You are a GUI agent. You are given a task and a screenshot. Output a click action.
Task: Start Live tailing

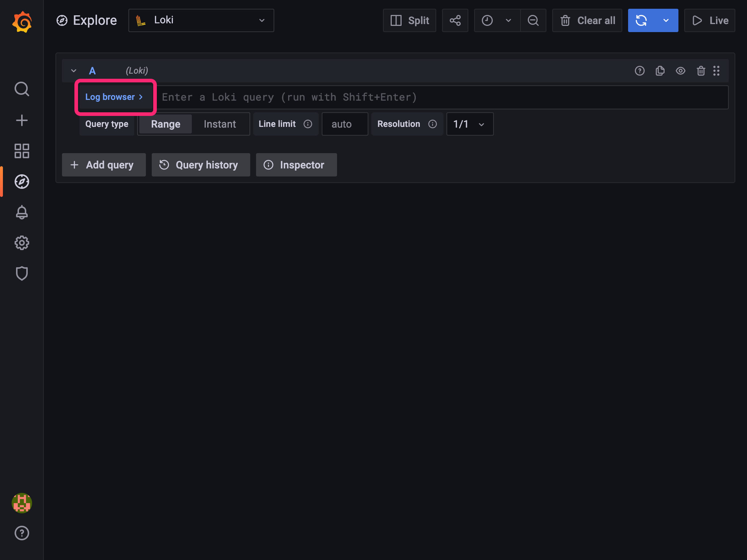(x=709, y=20)
